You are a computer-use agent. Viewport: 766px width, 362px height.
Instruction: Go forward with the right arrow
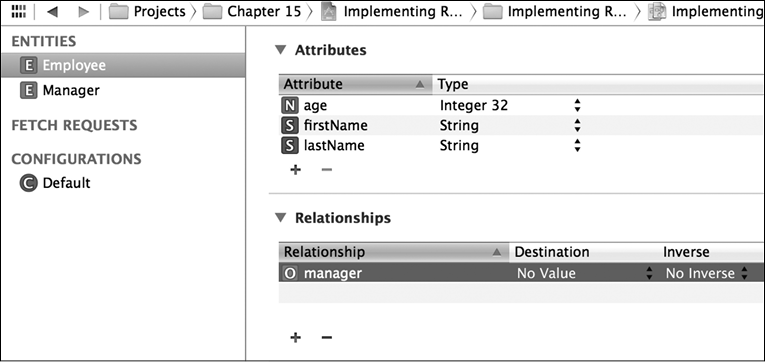pyautogui.click(x=84, y=12)
